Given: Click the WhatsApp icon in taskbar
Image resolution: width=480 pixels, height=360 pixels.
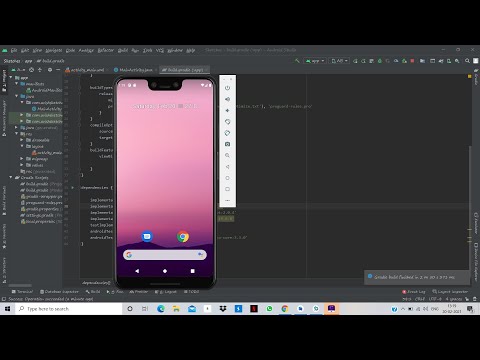Looking at the screenshot, I should tap(269, 309).
